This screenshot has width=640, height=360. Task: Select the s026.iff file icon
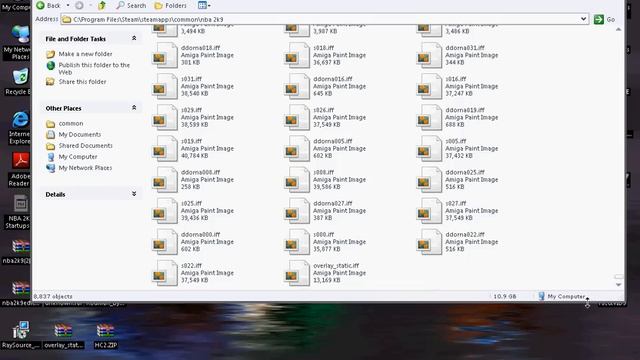[x=297, y=118]
